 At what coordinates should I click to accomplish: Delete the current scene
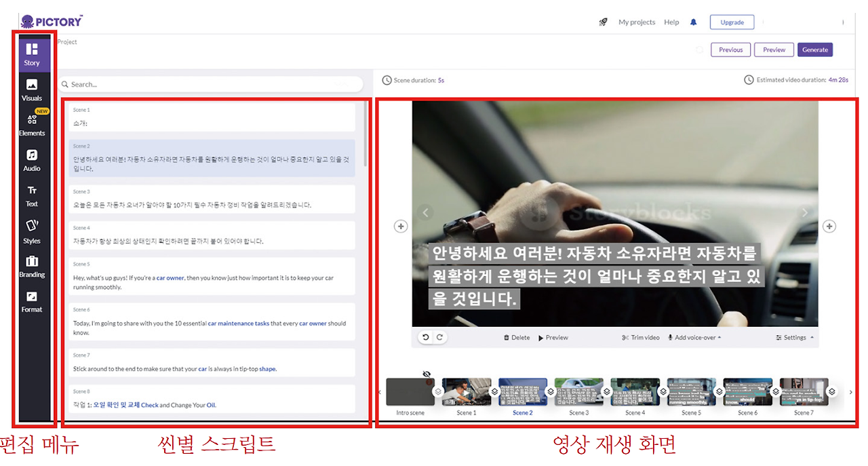point(517,338)
